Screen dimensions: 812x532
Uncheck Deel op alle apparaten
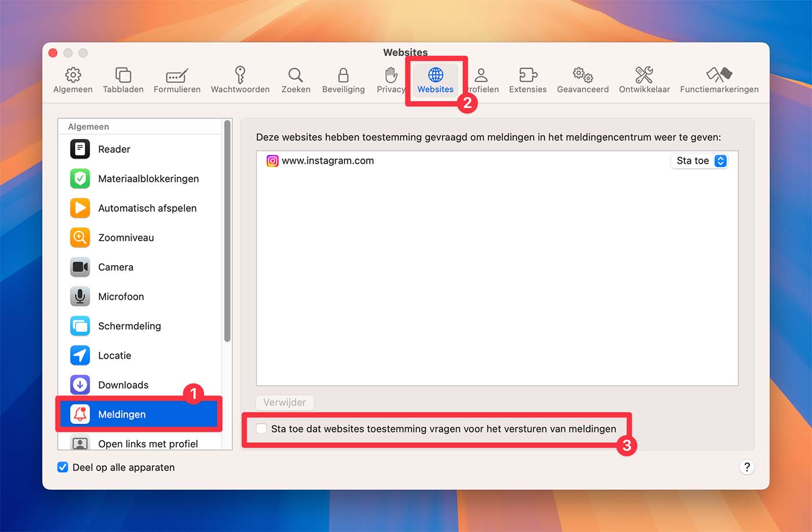(63, 467)
